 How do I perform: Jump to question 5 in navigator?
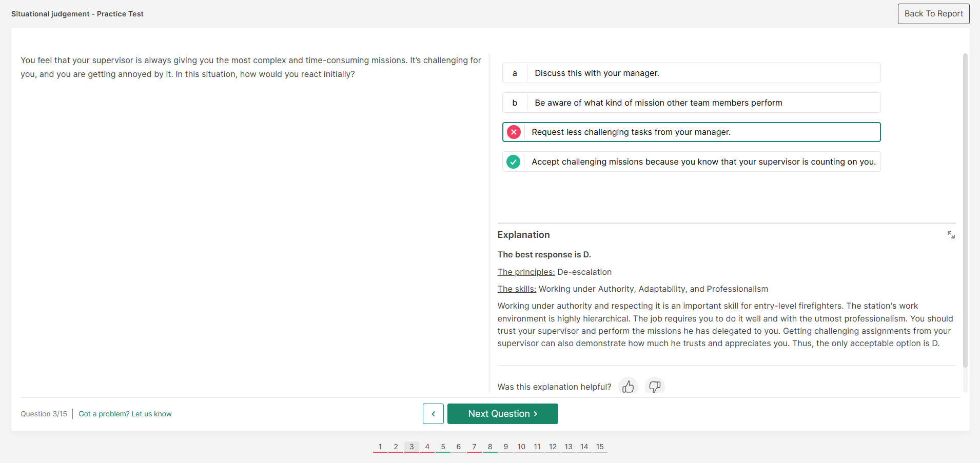443,447
